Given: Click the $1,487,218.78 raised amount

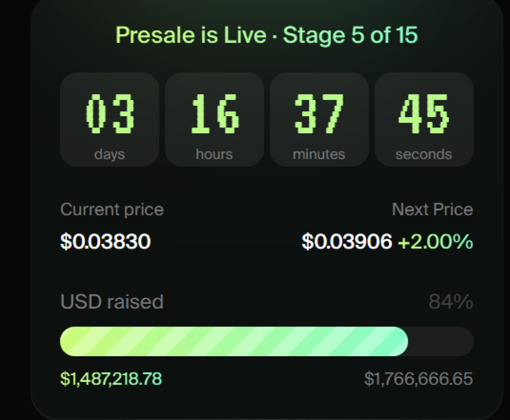Looking at the screenshot, I should click(111, 379).
